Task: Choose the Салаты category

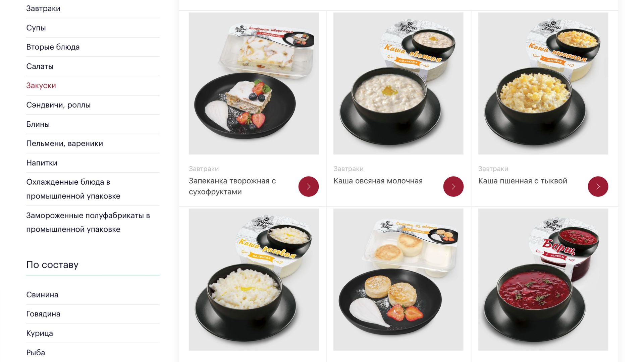Action: (x=40, y=66)
